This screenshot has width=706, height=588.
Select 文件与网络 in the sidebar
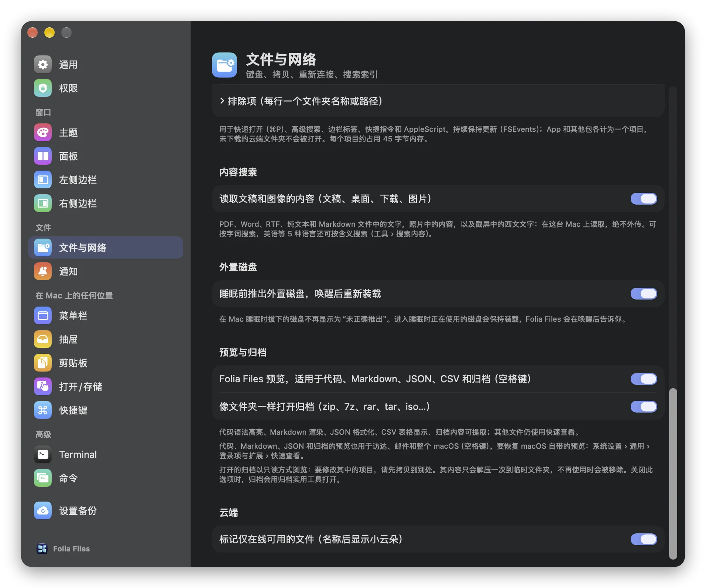click(106, 247)
